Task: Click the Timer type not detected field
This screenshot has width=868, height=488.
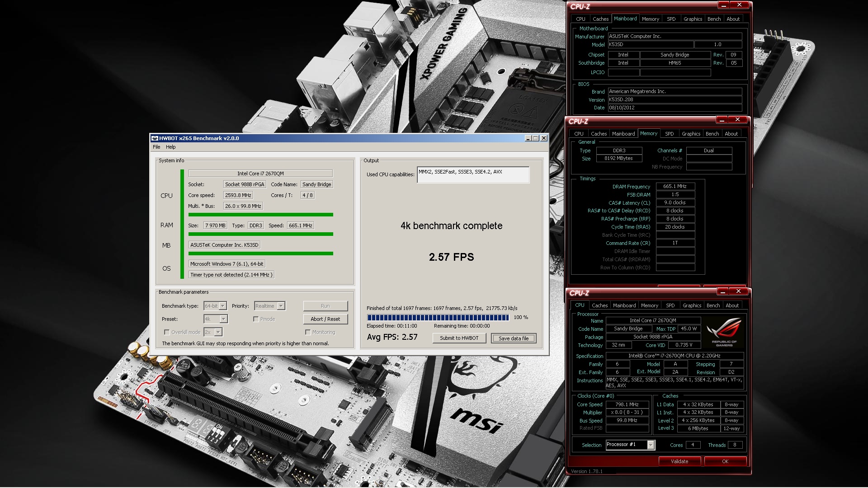Action: click(x=231, y=275)
